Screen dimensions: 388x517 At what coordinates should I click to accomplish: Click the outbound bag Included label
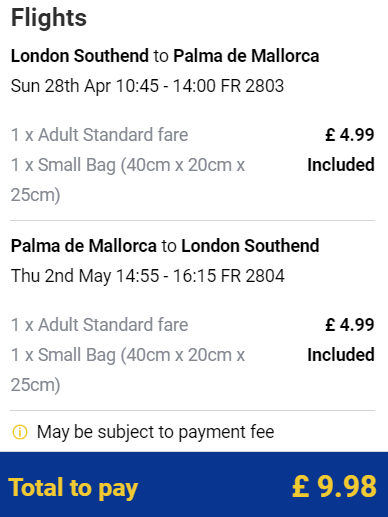pyautogui.click(x=341, y=165)
